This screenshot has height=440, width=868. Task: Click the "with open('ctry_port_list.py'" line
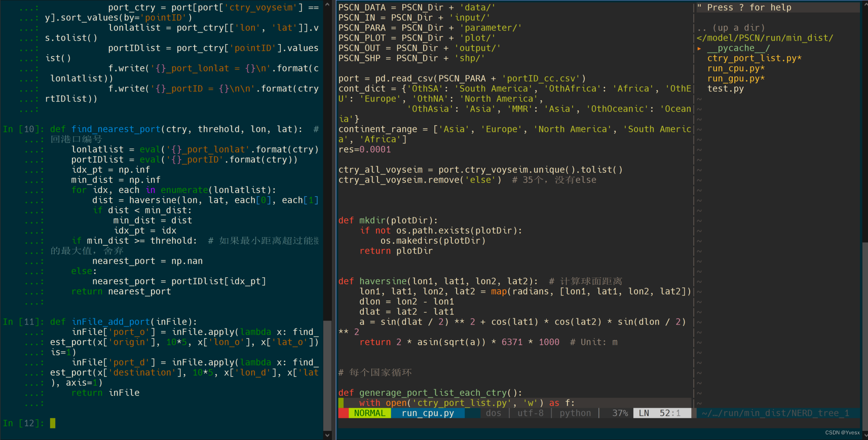coord(467,403)
